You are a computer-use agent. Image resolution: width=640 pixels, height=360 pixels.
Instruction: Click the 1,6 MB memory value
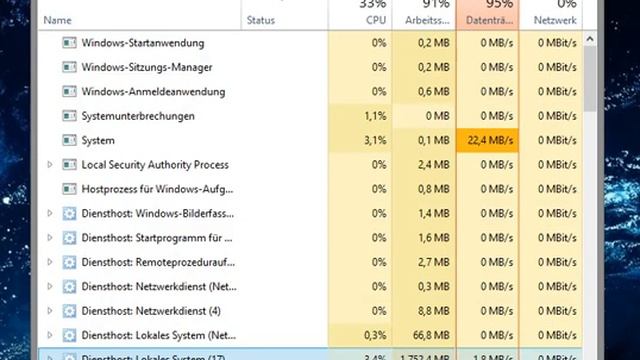(433, 238)
